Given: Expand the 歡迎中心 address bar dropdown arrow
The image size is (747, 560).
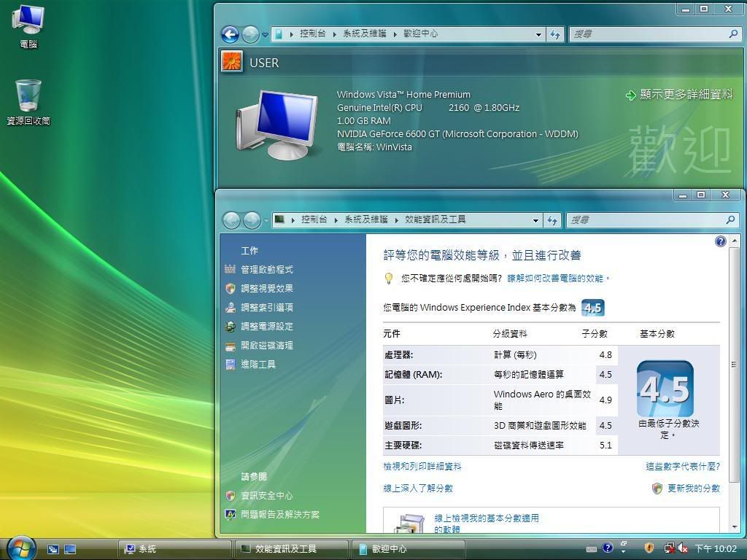Looking at the screenshot, I should 538,34.
